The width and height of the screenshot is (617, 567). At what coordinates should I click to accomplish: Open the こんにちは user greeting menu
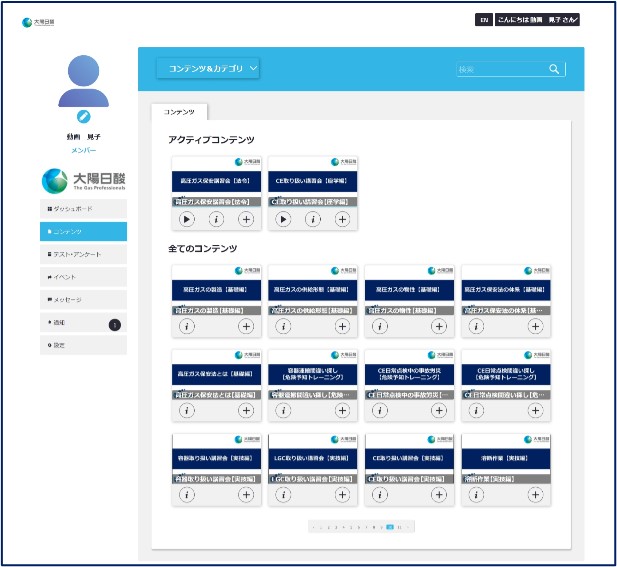pos(536,20)
